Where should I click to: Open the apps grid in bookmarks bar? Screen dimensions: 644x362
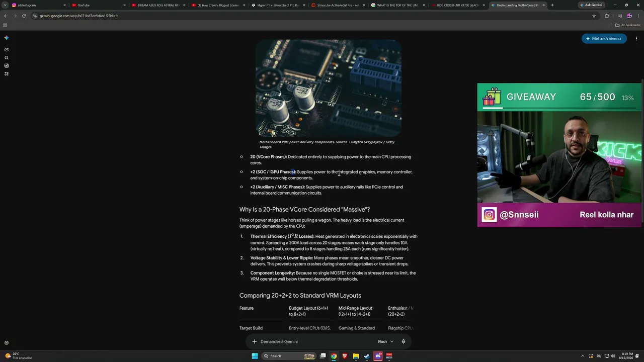click(5, 25)
